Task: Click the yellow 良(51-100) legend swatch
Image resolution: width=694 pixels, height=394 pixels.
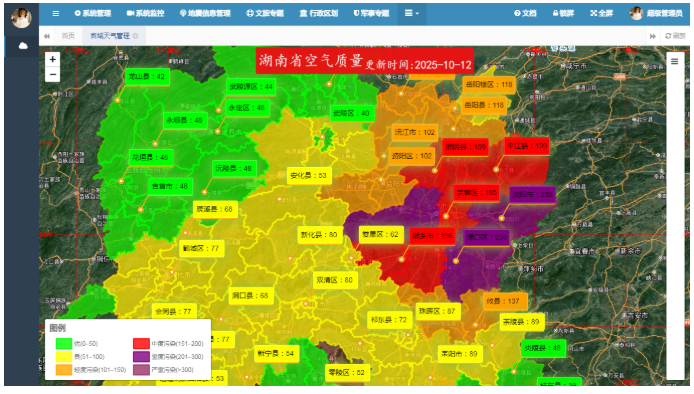Action: (x=64, y=357)
